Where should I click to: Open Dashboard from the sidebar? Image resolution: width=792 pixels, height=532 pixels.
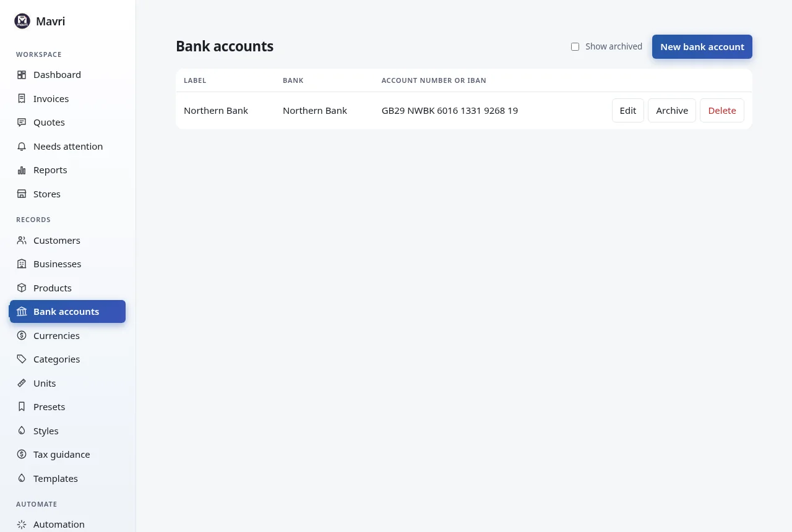pyautogui.click(x=67, y=75)
